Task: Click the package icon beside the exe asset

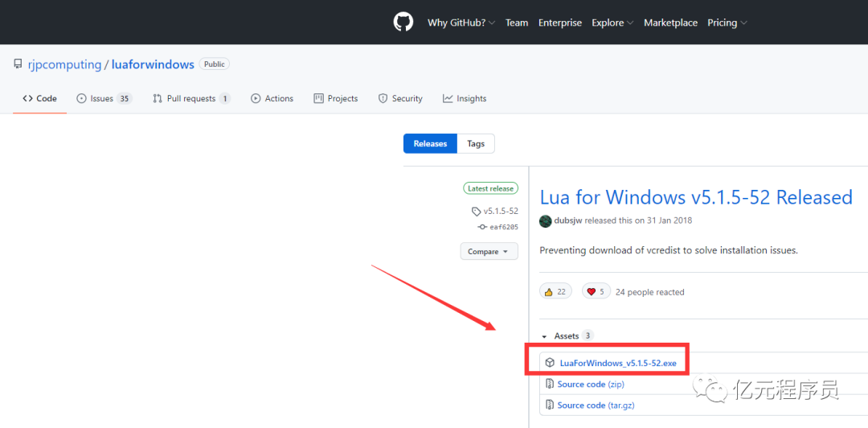Action: (550, 363)
